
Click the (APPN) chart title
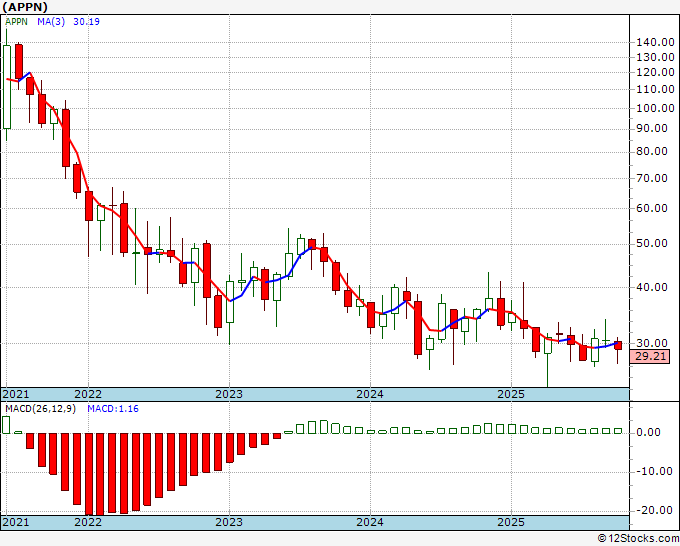pos(25,7)
